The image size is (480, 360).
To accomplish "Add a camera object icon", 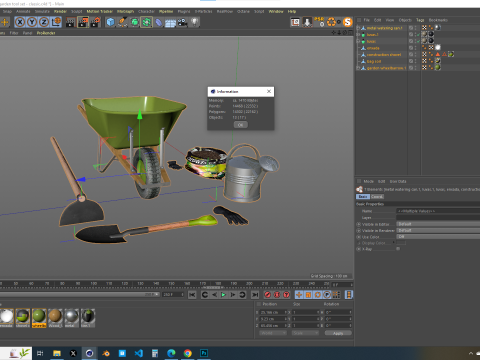I will point(182,22).
